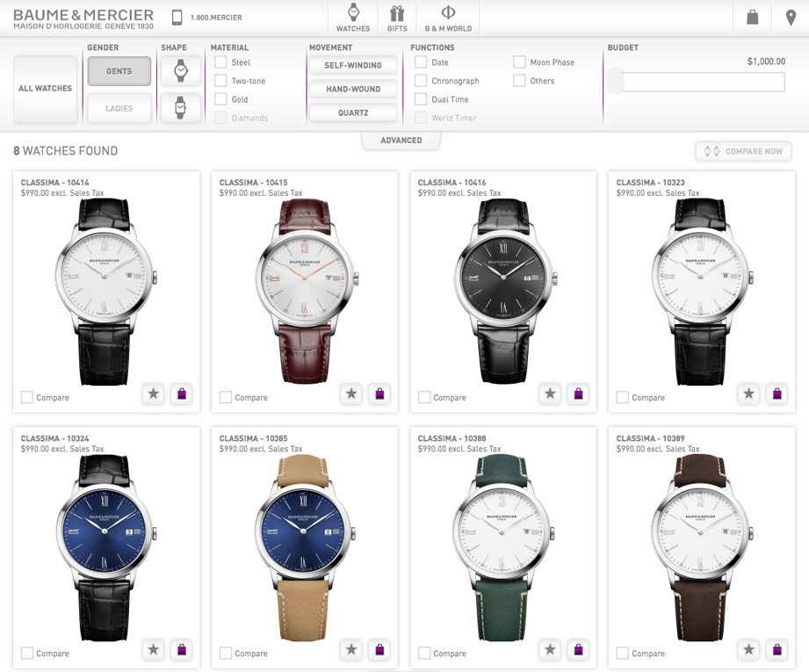Click the store locator pin icon
This screenshot has height=672, width=809.
[791, 18]
